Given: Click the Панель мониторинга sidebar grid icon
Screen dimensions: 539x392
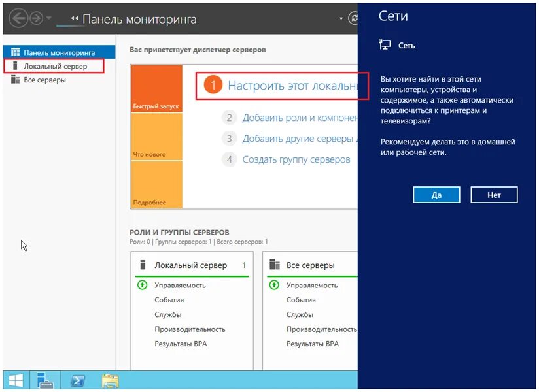Looking at the screenshot, I should click(16, 52).
